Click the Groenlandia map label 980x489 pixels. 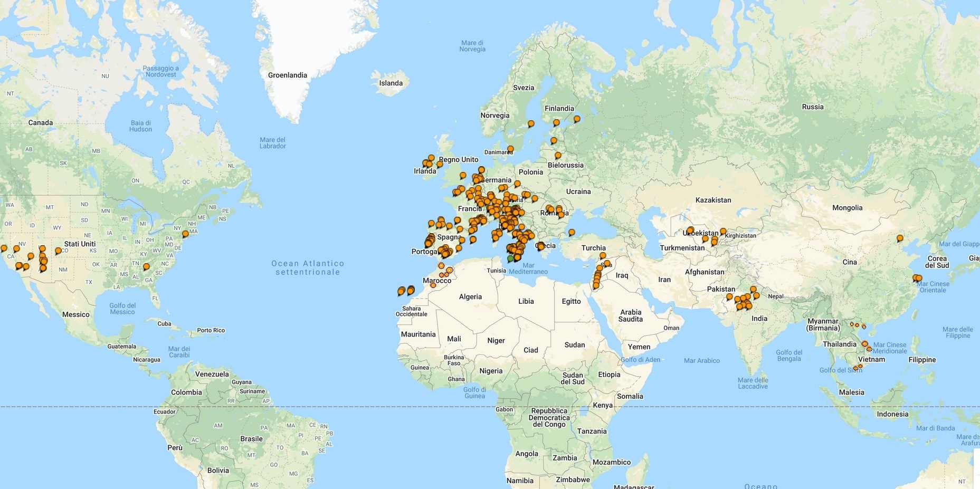[287, 75]
